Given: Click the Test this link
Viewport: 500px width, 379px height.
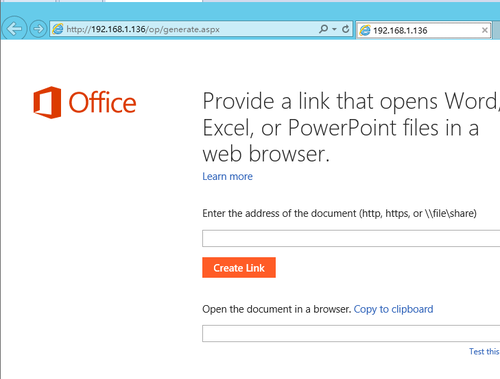Looking at the screenshot, I should [484, 351].
